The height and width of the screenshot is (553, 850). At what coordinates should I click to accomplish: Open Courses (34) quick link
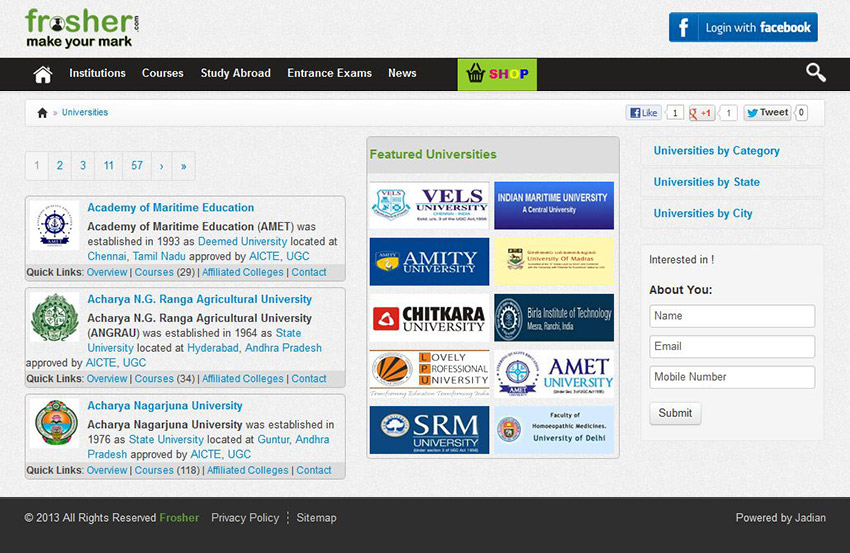[x=164, y=378]
